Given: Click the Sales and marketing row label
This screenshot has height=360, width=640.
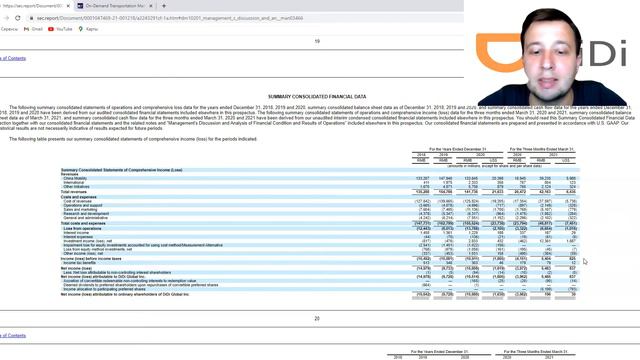Looking at the screenshot, I should pyautogui.click(x=80, y=209).
